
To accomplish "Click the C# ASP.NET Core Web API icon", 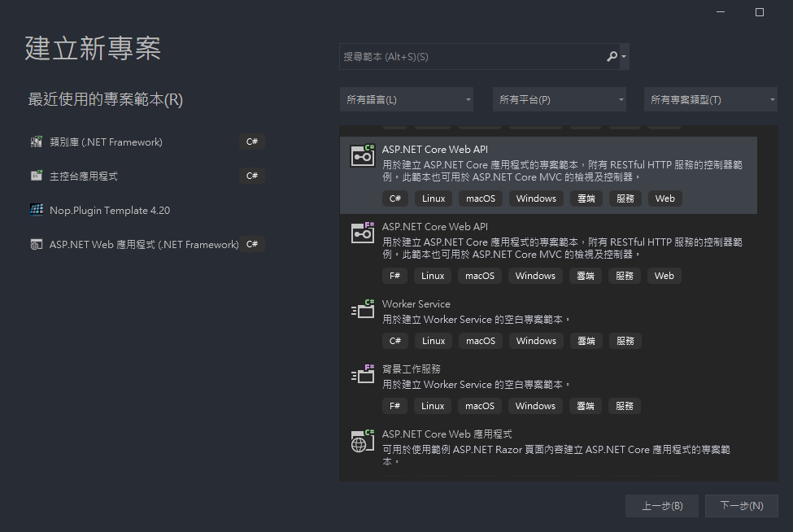I will pyautogui.click(x=363, y=155).
